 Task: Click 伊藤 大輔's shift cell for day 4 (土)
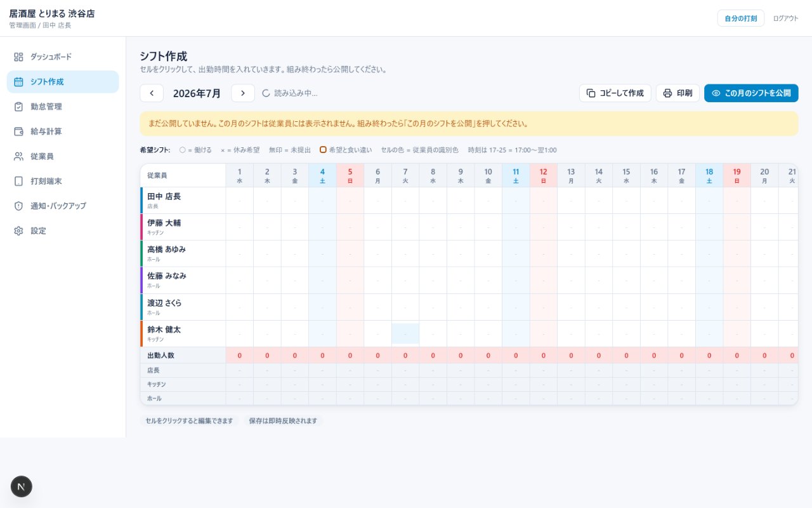click(322, 227)
